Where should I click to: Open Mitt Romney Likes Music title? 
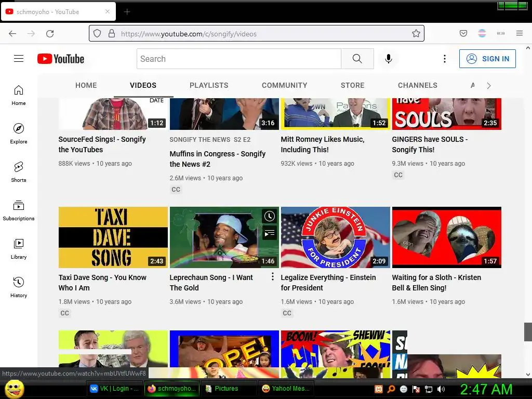tap(322, 144)
